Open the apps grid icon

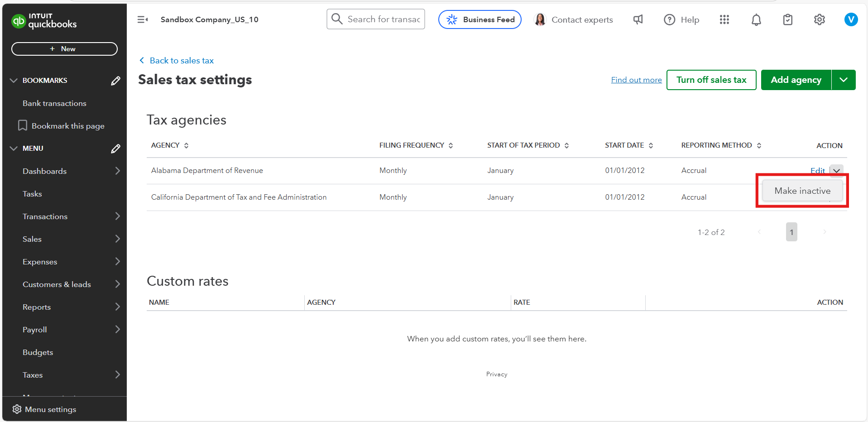pos(724,19)
